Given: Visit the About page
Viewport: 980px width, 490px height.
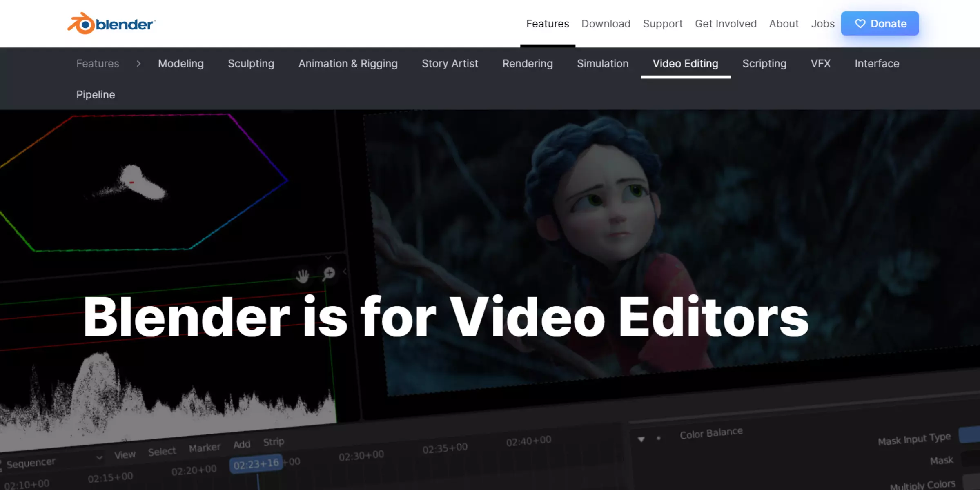Looking at the screenshot, I should point(784,24).
